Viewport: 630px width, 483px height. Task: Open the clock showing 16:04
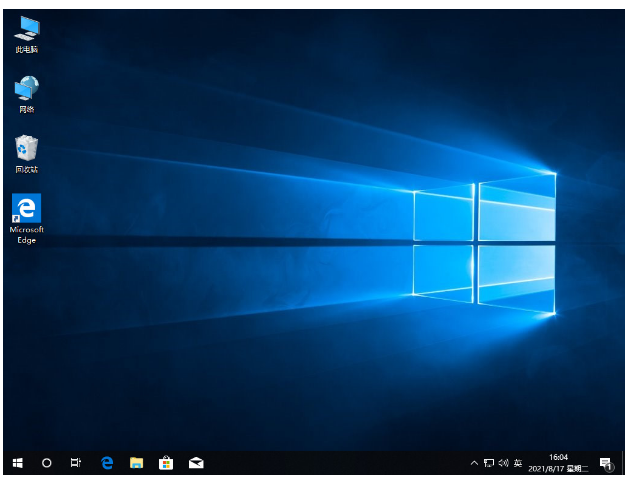point(557,458)
